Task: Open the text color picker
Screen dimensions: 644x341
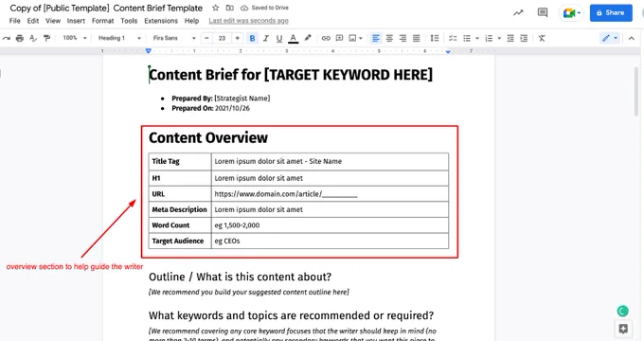Action: point(293,38)
